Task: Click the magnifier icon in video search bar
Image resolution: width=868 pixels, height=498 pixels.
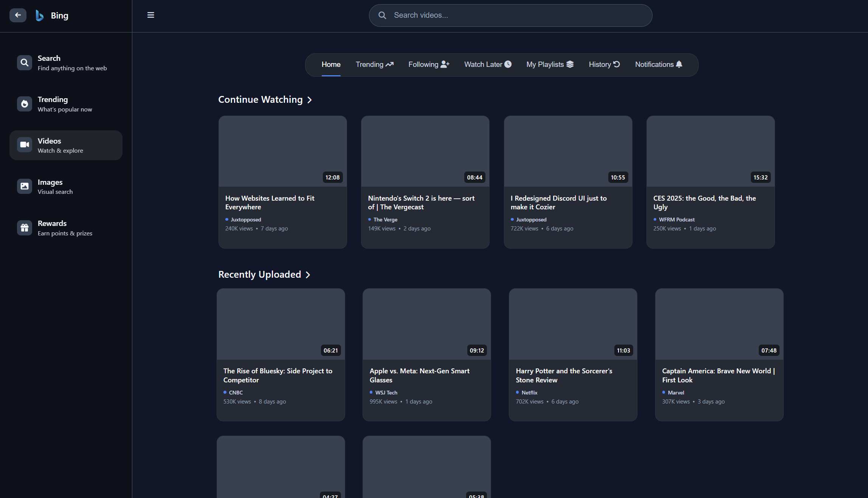Action: (382, 15)
